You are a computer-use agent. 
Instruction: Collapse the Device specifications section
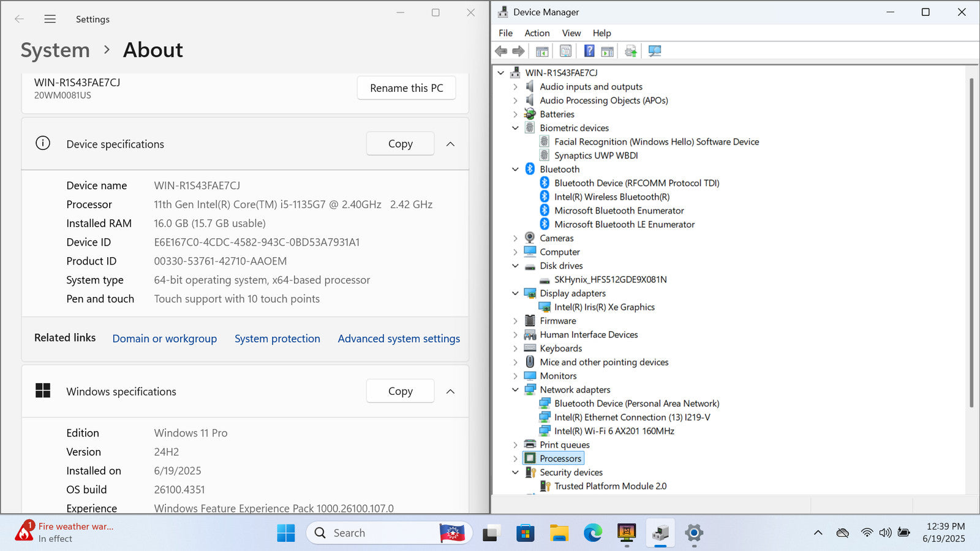[450, 144]
